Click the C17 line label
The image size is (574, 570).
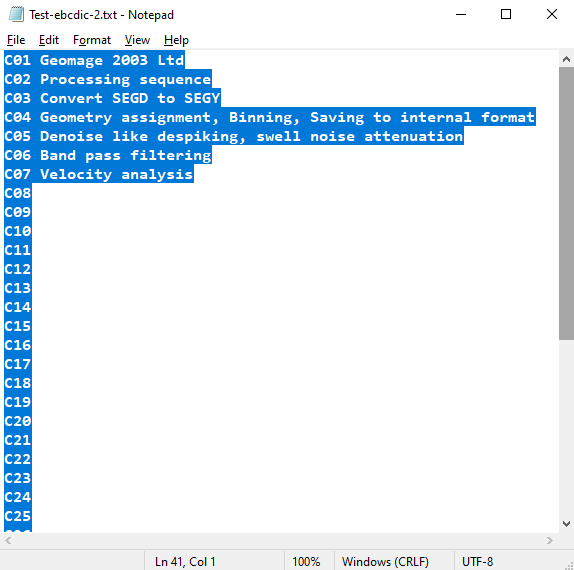18,364
